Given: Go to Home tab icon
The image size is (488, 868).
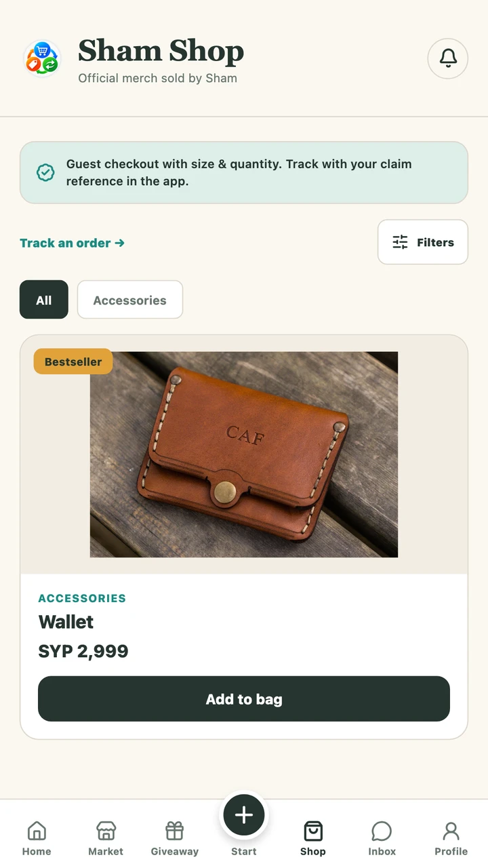Looking at the screenshot, I should tap(37, 831).
